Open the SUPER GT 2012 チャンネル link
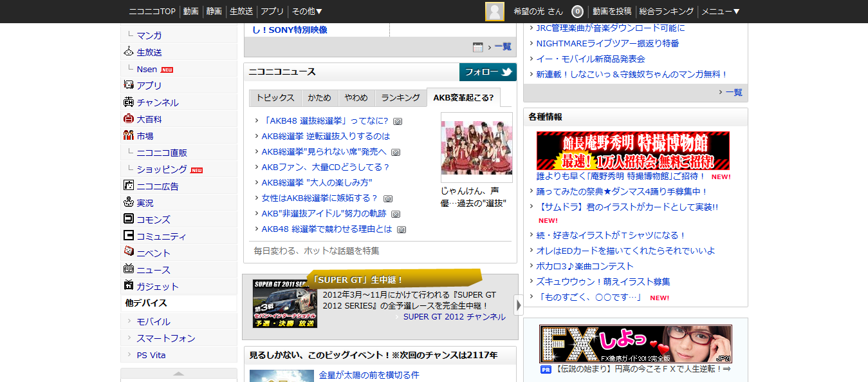Viewport: 868px width, 382px height. [x=454, y=317]
